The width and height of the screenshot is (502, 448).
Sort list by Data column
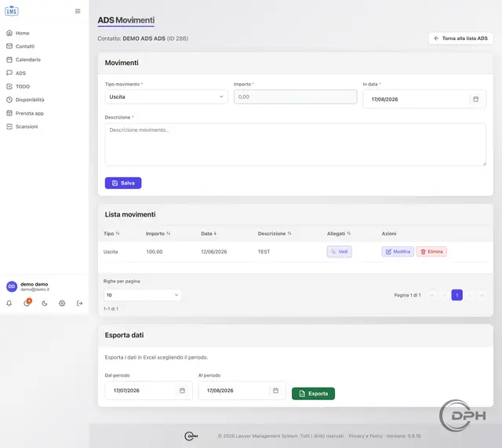[209, 234]
